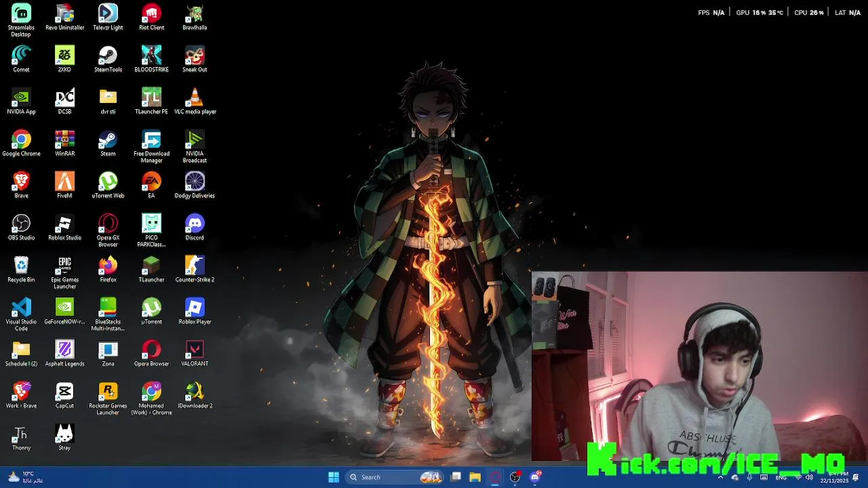Open the Brave browser icon
868x488 pixels.
[x=21, y=186]
